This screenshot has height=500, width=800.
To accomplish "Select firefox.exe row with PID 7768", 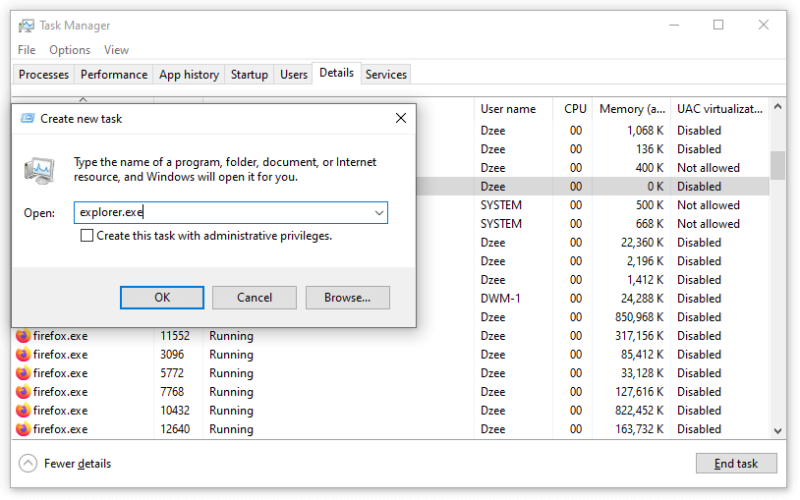I will click(x=390, y=392).
